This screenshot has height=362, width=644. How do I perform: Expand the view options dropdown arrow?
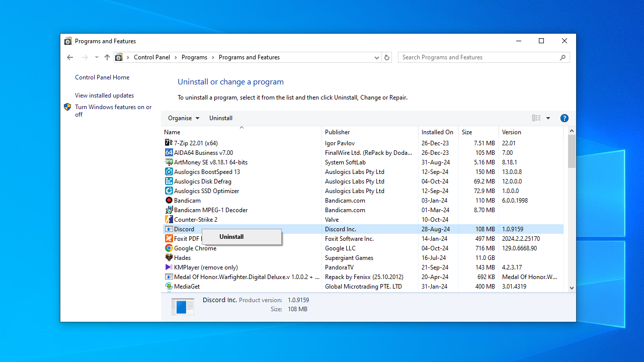coord(548,118)
